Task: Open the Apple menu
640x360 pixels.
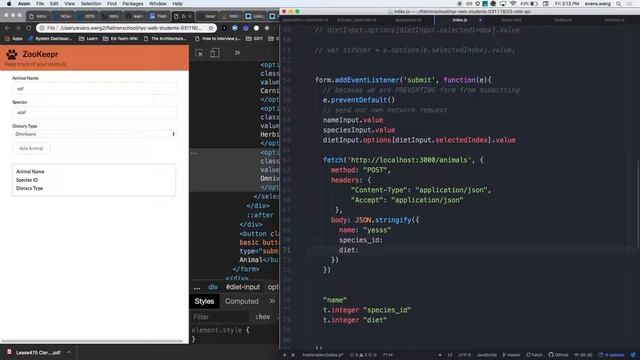Action: pos(9,4)
